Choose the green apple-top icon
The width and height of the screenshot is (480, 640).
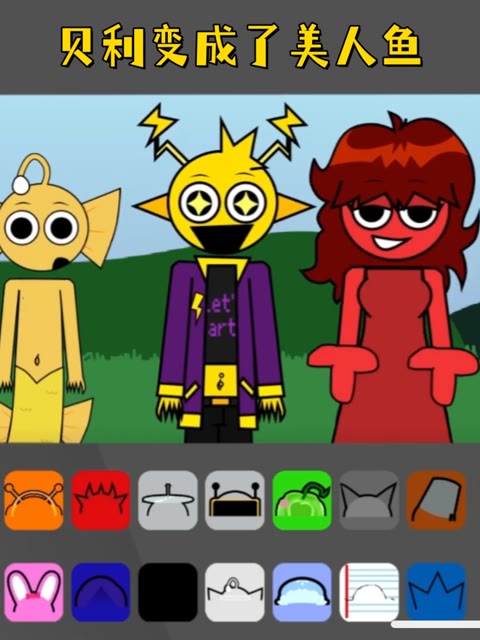302,500
